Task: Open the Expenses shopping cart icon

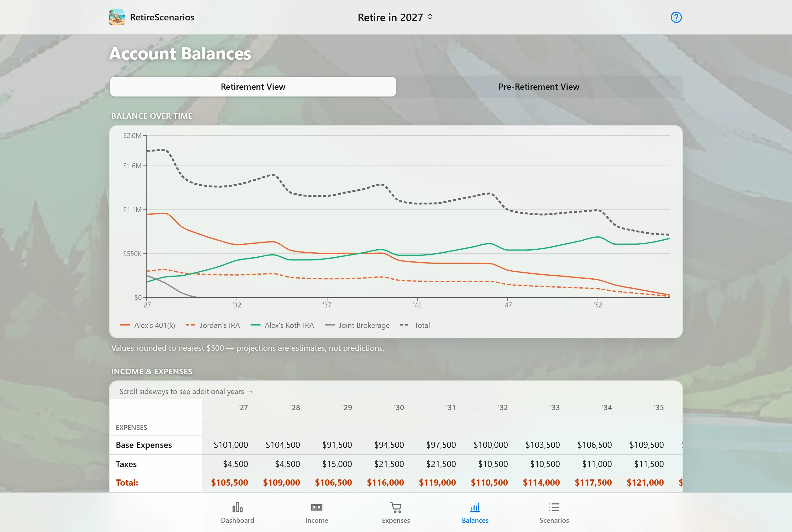Action: coord(396,507)
